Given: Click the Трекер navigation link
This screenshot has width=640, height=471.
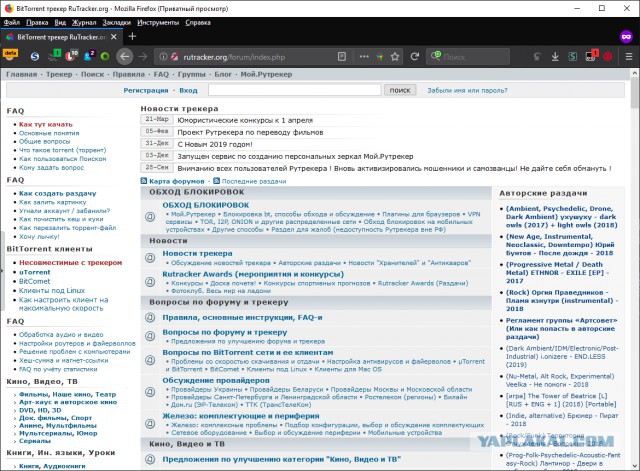Looking at the screenshot, I should coord(59,74).
